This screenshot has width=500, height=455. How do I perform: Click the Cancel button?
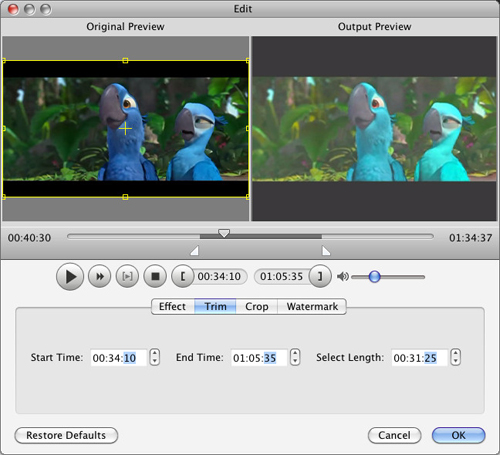coord(394,435)
